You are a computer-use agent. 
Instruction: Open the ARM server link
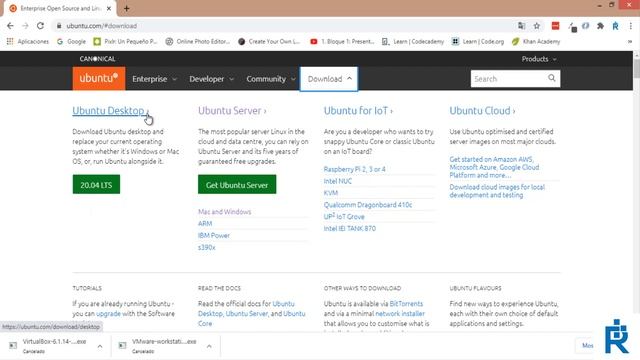(205, 223)
